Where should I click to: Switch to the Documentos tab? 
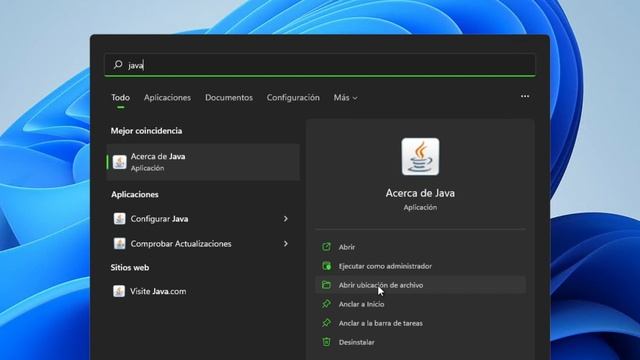pyautogui.click(x=229, y=98)
